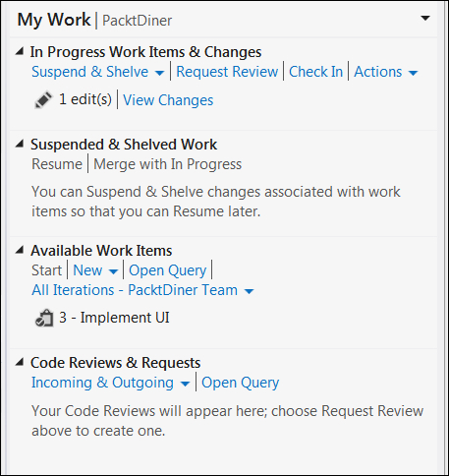
Task: Click Merge with In Progress
Action: [x=168, y=164]
